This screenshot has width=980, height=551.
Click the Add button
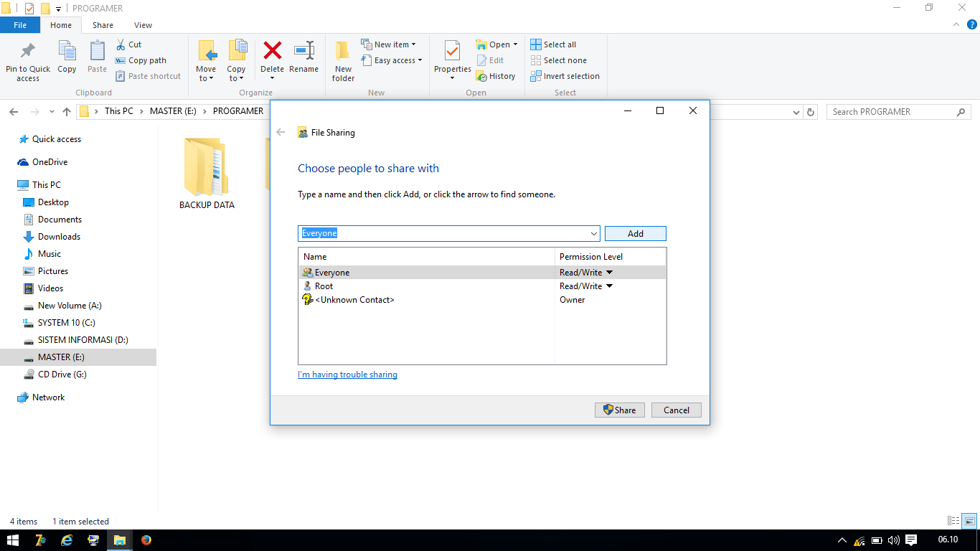636,234
